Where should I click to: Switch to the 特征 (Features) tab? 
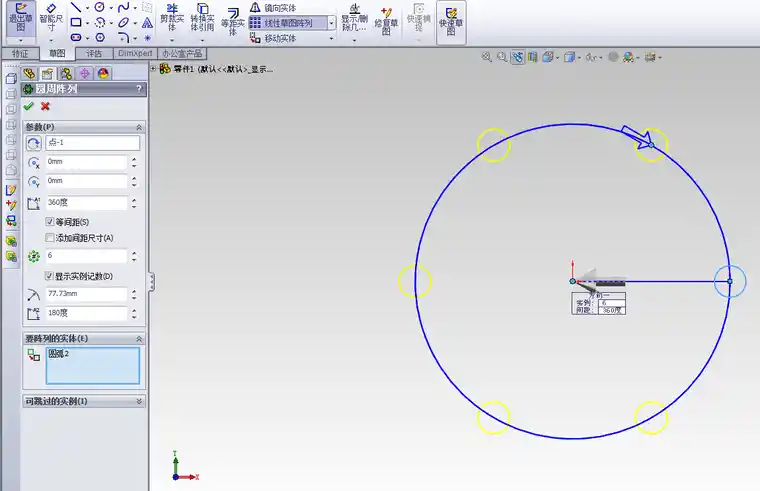point(20,53)
